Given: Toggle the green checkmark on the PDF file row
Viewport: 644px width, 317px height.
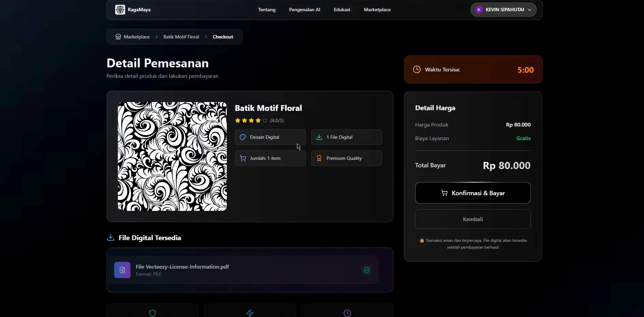Looking at the screenshot, I should tap(367, 270).
